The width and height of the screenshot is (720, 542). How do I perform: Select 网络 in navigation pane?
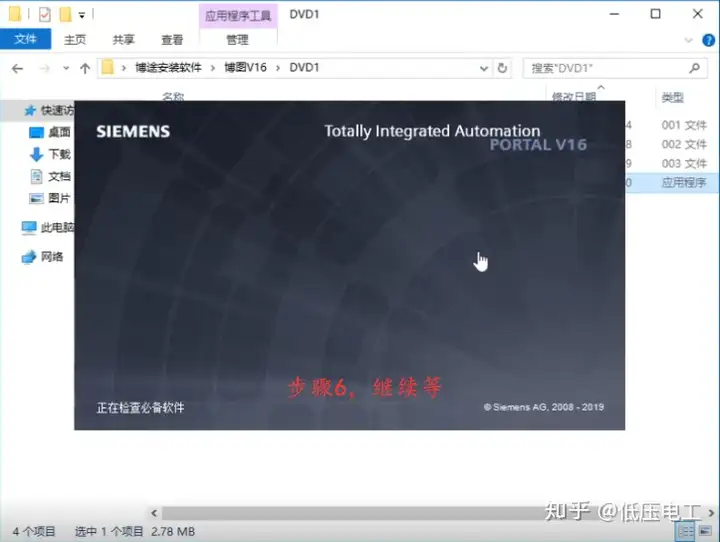[42, 257]
